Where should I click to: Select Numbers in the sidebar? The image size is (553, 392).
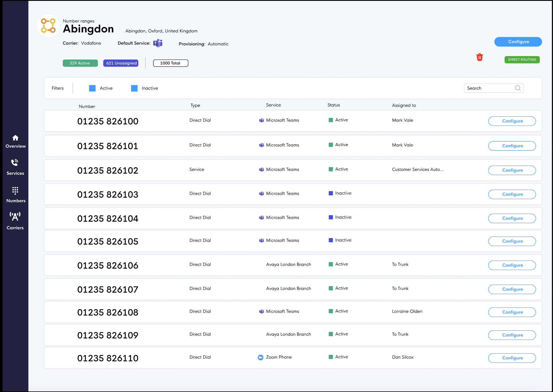15,195
